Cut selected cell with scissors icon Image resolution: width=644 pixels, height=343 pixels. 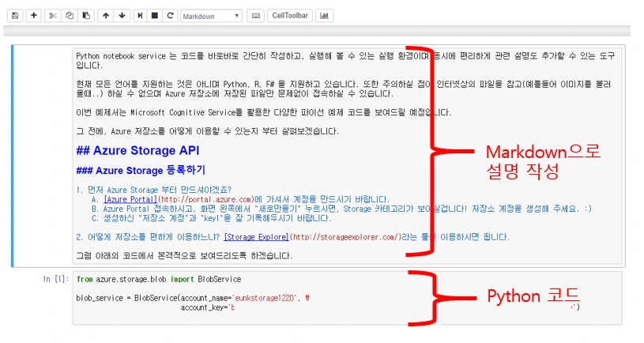tap(53, 16)
